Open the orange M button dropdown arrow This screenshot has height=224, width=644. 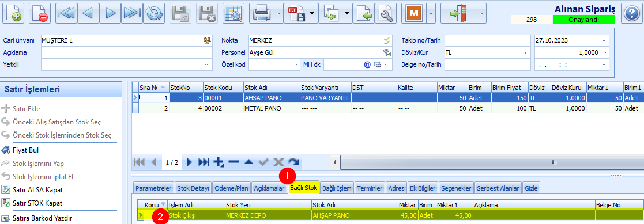(x=431, y=13)
